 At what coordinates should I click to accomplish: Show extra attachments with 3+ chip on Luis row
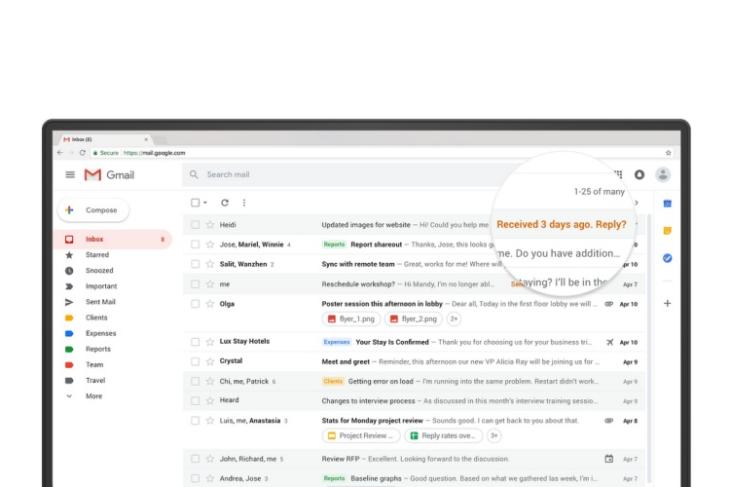[494, 436]
